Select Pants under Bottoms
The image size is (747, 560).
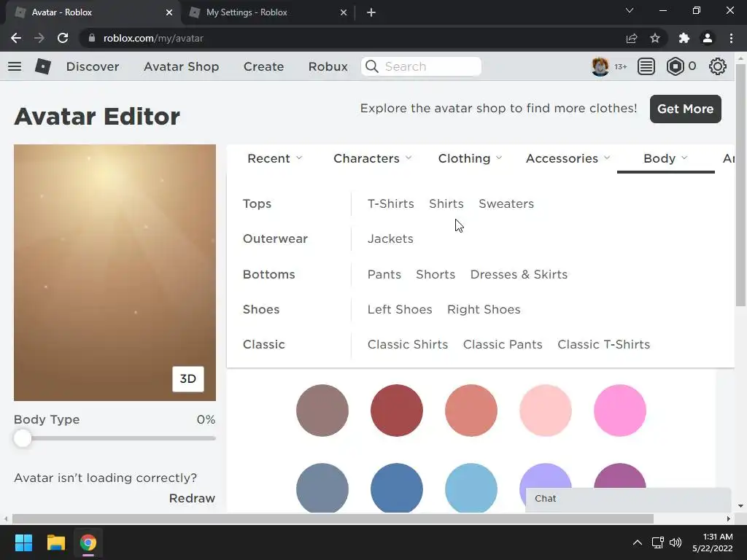(x=384, y=275)
